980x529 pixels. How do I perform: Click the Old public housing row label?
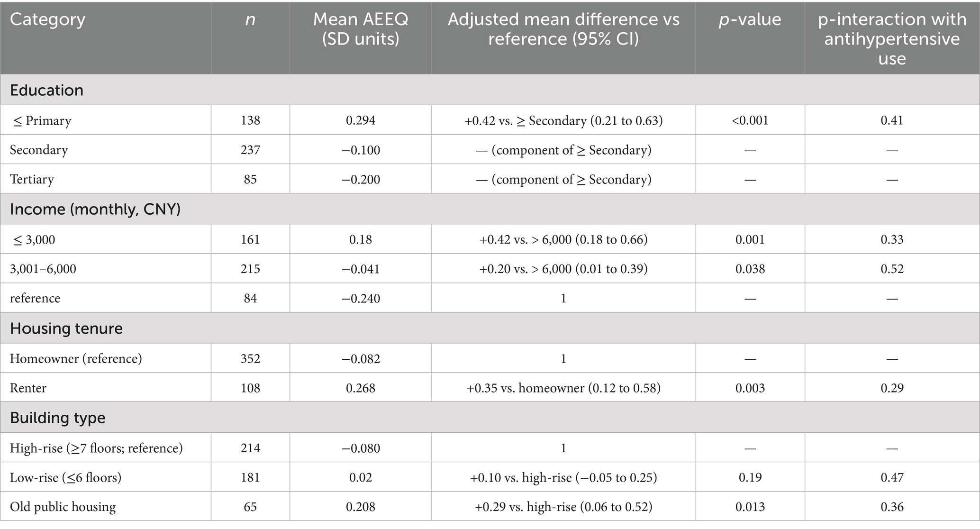[63, 507]
